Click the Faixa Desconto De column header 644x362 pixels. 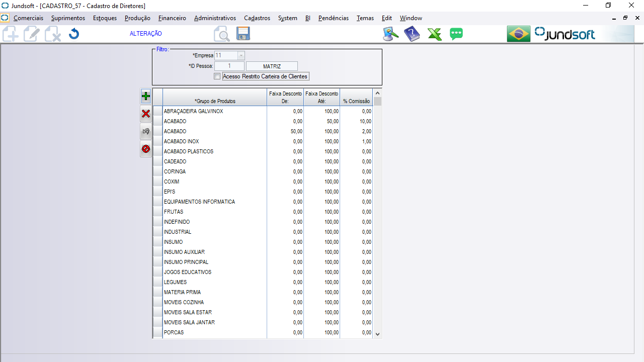[285, 98]
